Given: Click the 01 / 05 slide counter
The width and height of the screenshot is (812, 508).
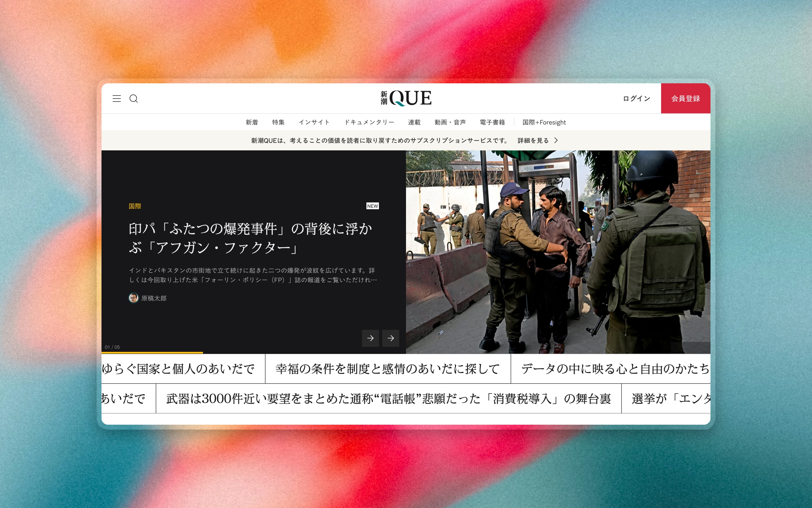Looking at the screenshot, I should 112,347.
